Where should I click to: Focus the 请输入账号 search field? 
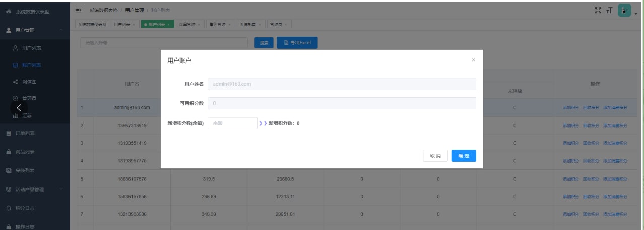[164, 43]
